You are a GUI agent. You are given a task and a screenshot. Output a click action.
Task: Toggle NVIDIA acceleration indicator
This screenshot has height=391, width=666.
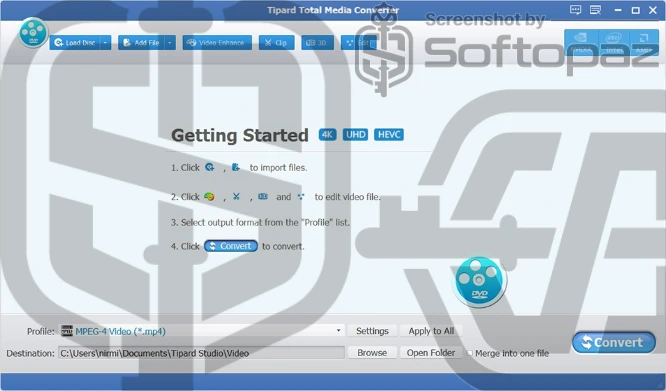coord(581,42)
